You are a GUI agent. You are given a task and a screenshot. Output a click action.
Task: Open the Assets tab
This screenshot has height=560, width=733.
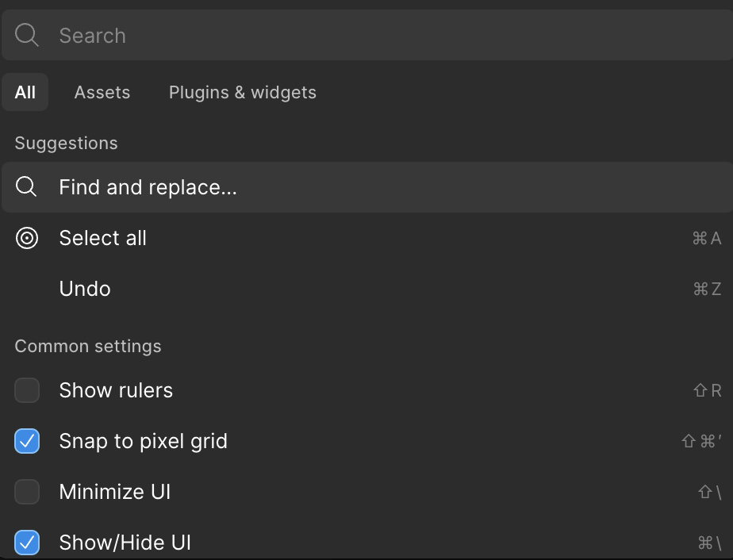click(102, 92)
